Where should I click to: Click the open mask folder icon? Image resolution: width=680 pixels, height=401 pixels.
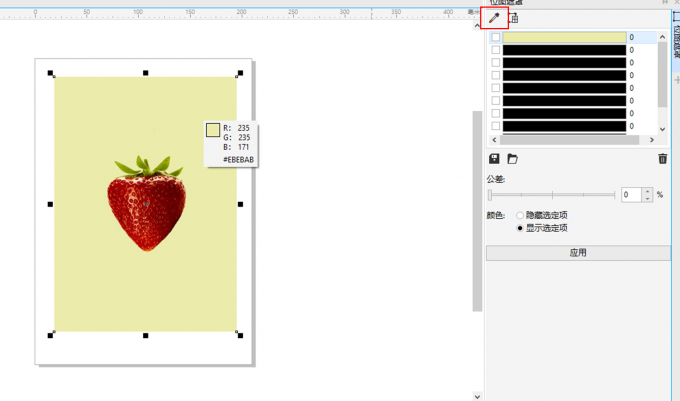512,159
